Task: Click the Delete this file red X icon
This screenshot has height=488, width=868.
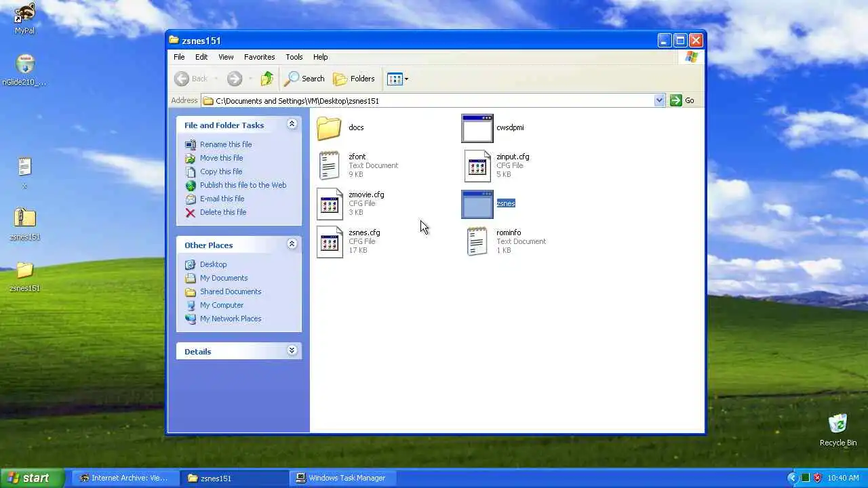Action: (191, 212)
